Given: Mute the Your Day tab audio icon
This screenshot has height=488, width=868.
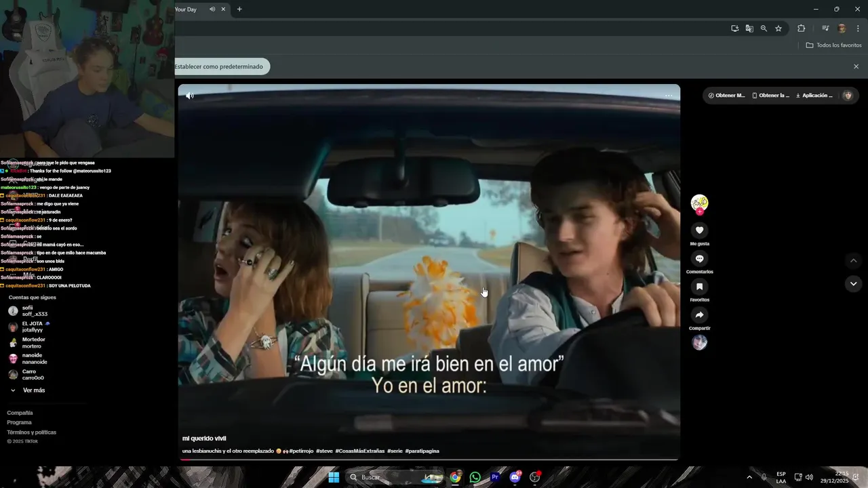Looking at the screenshot, I should pos(212,9).
